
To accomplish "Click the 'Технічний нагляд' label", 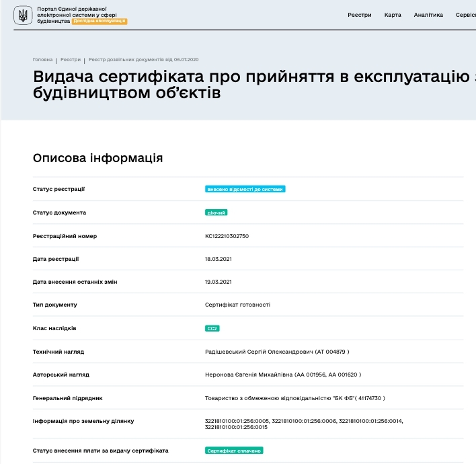I will click(58, 352).
